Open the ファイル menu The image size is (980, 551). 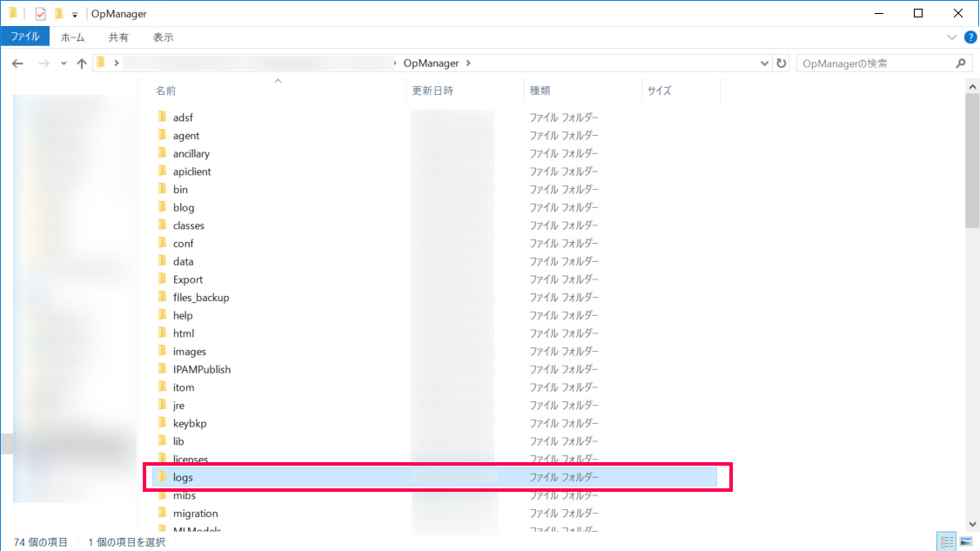pos(25,37)
